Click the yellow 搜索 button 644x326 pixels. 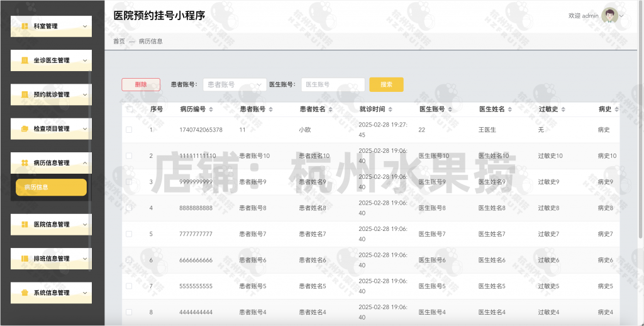386,84
